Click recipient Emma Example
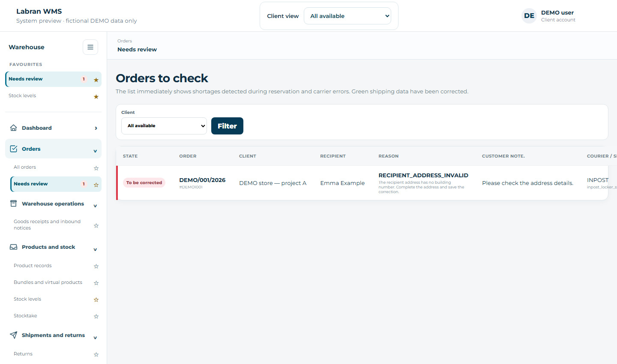Screen dimensions: 617x364 coord(342,183)
